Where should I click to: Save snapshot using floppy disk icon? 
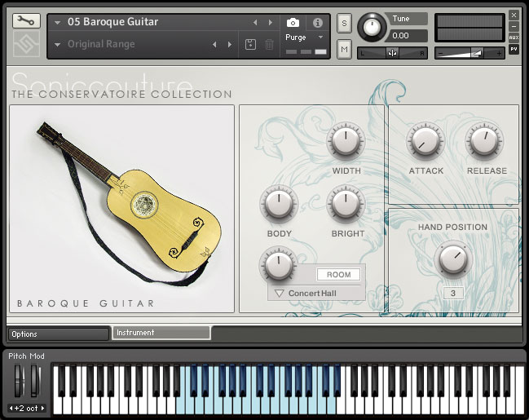pyautogui.click(x=250, y=45)
